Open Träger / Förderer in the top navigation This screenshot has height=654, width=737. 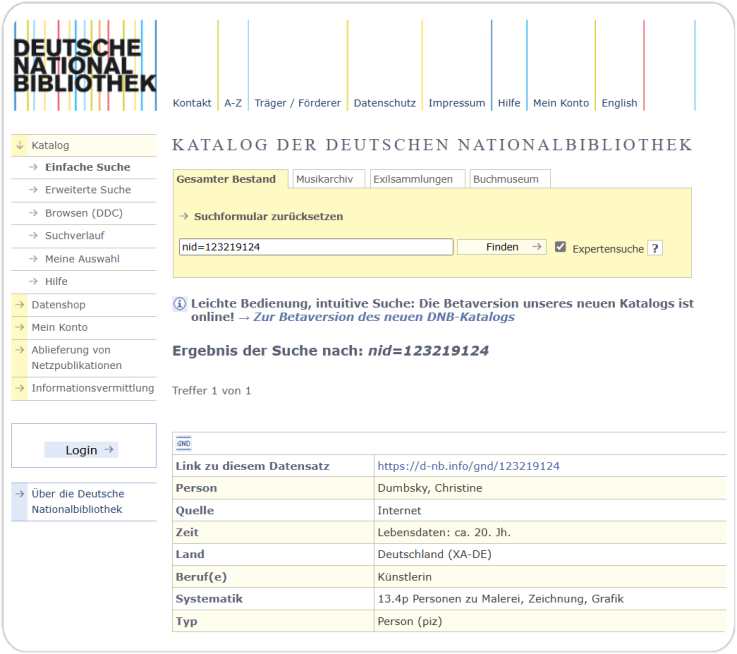tap(298, 103)
